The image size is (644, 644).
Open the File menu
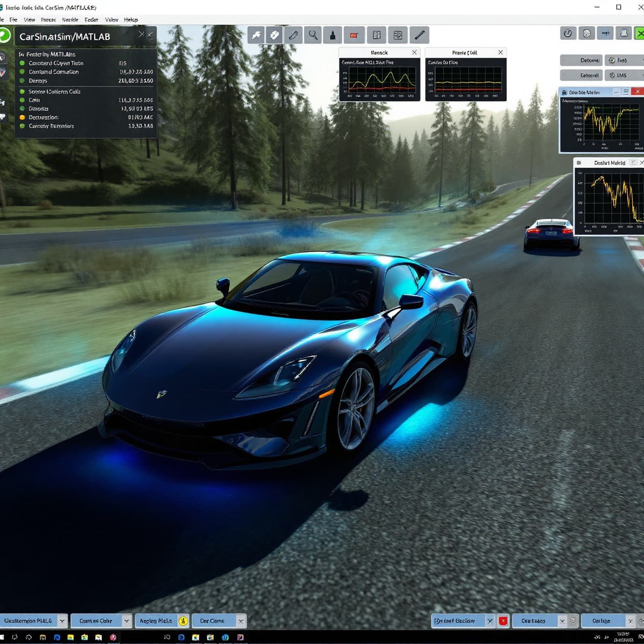pyautogui.click(x=13, y=20)
